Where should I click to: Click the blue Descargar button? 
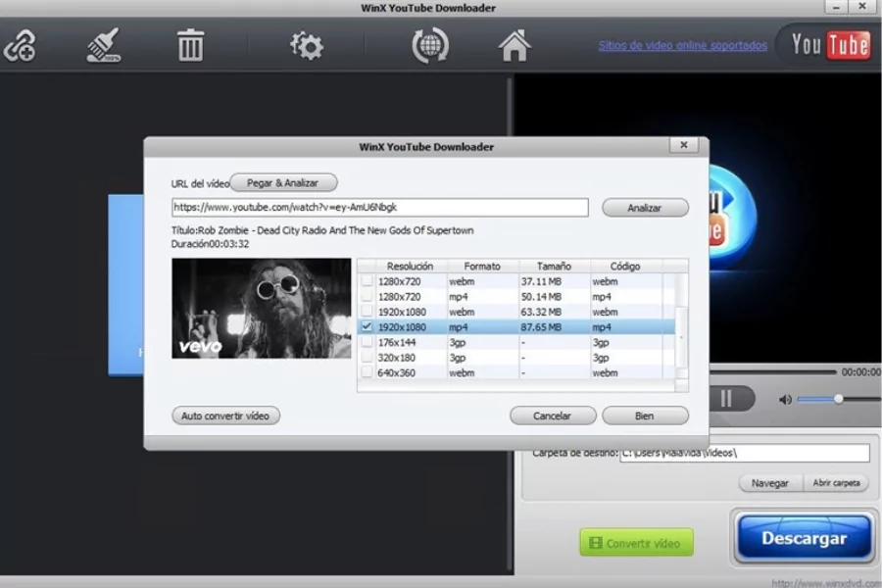pyautogui.click(x=804, y=538)
